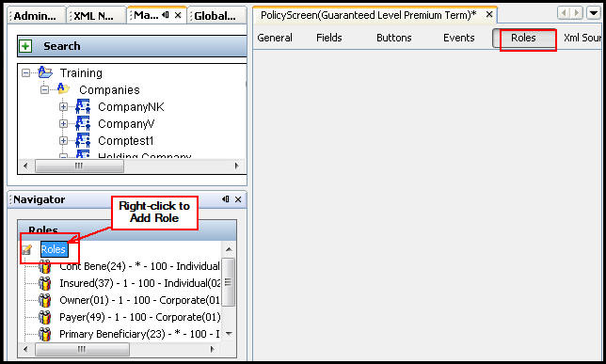606x364 pixels.
Task: Select the Companies tree item
Action: (x=109, y=90)
